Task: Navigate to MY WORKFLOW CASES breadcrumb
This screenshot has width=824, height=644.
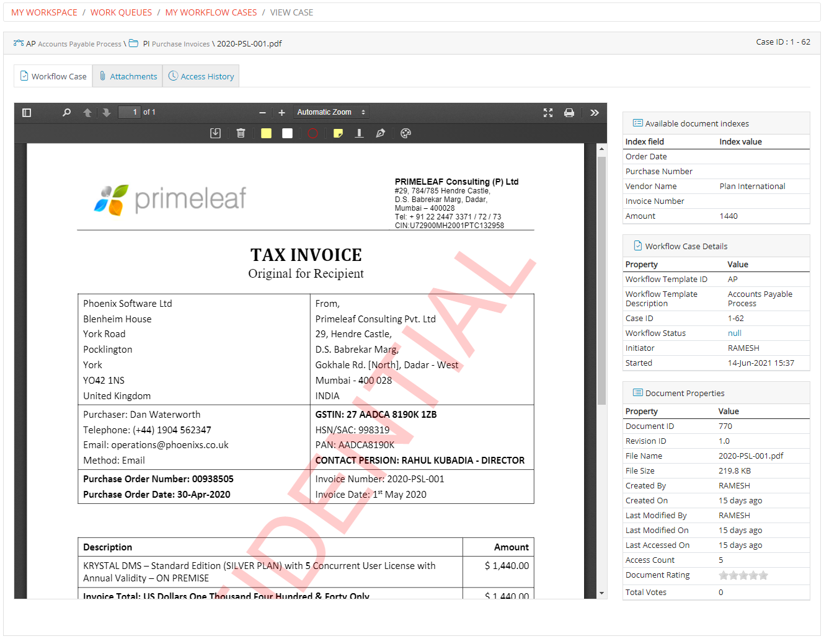Action: click(x=211, y=12)
